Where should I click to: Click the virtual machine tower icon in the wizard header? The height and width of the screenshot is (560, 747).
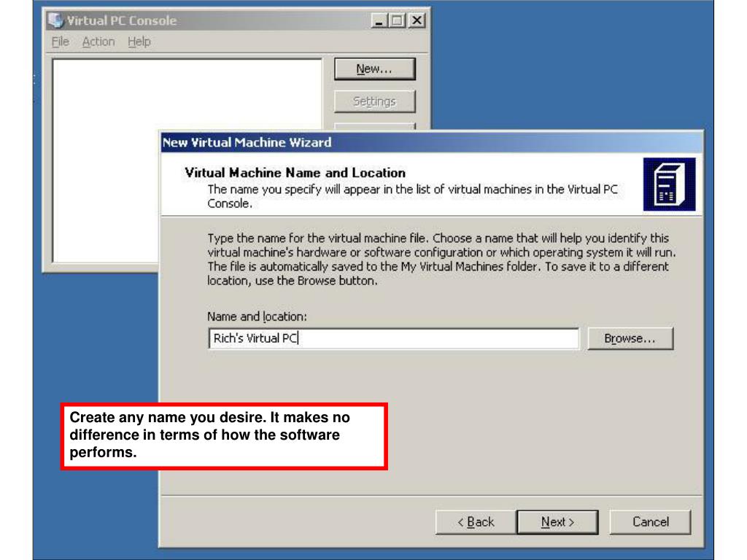click(x=669, y=184)
